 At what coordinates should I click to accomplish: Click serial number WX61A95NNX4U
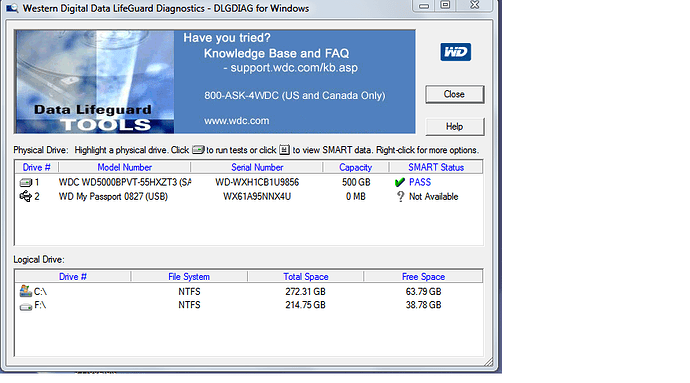pos(257,196)
